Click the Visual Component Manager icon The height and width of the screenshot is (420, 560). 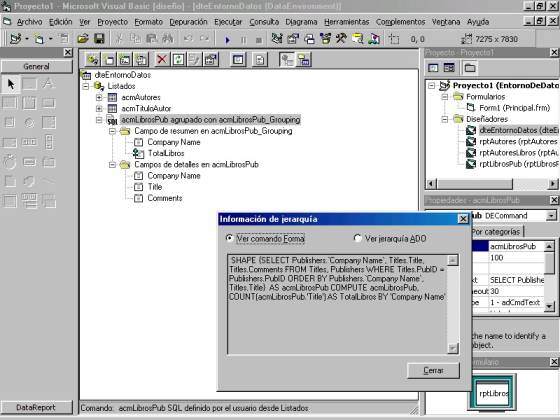374,39
